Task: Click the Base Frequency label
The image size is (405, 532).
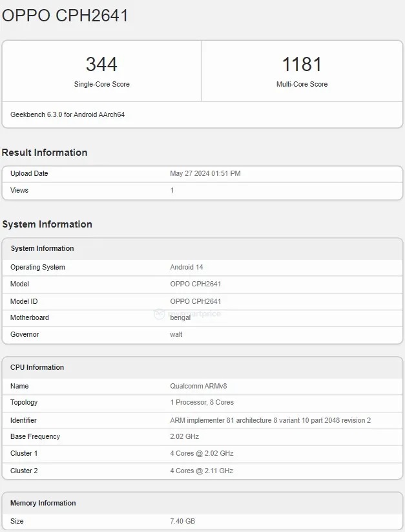Action: 35,437
